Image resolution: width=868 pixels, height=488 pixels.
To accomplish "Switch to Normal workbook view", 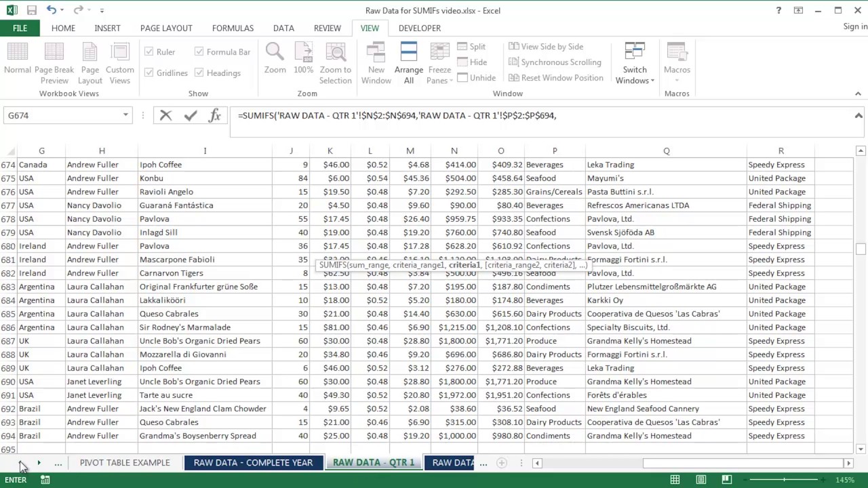I will pyautogui.click(x=18, y=58).
